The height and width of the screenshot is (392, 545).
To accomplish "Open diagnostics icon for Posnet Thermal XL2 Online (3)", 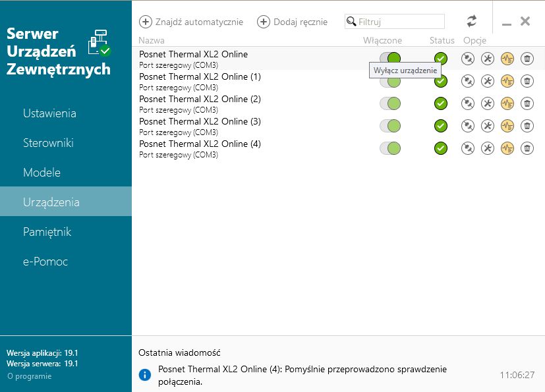I will pos(507,126).
